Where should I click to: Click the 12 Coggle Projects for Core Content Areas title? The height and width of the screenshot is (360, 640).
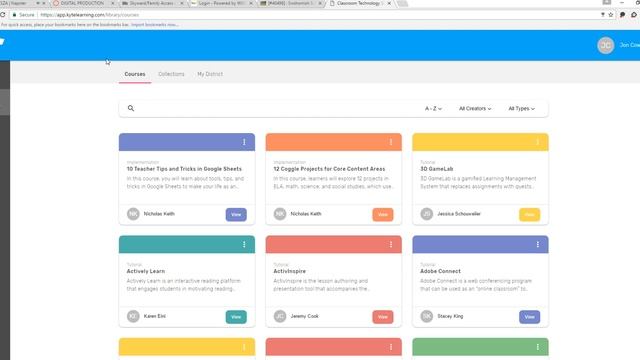[329, 169]
